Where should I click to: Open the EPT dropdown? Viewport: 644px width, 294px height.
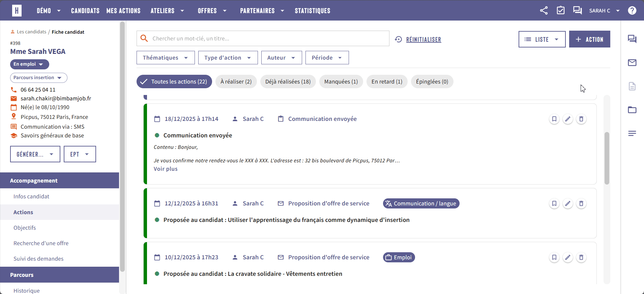point(80,154)
